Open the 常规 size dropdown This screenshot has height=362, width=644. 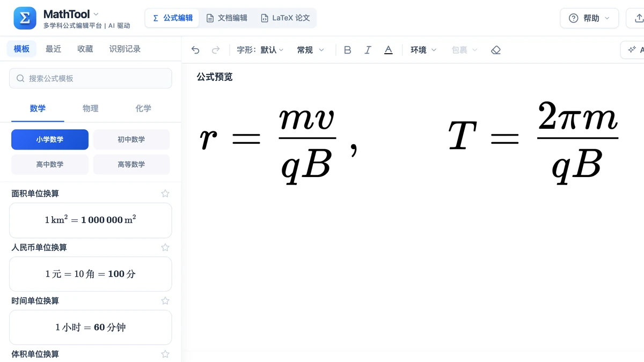click(x=311, y=50)
